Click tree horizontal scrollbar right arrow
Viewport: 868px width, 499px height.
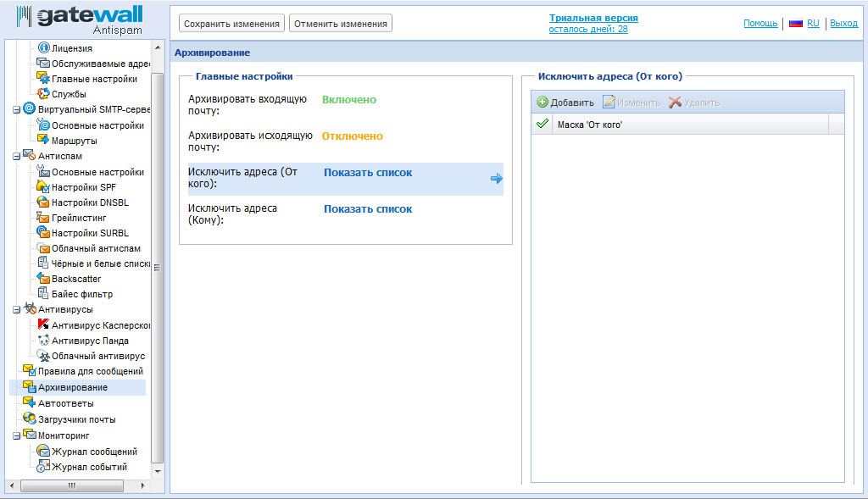click(142, 485)
